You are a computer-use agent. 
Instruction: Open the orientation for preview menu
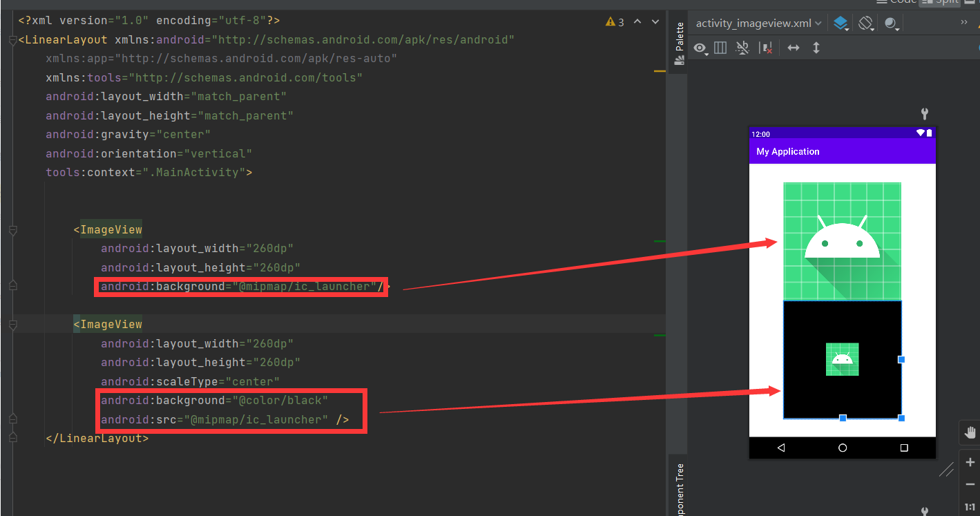coord(866,23)
